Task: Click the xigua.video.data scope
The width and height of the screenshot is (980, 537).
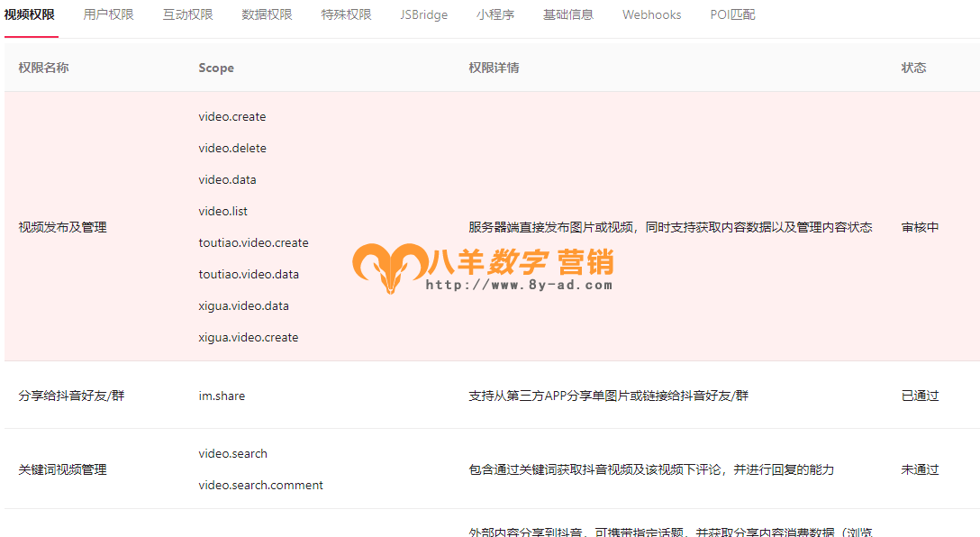Action: coord(244,305)
